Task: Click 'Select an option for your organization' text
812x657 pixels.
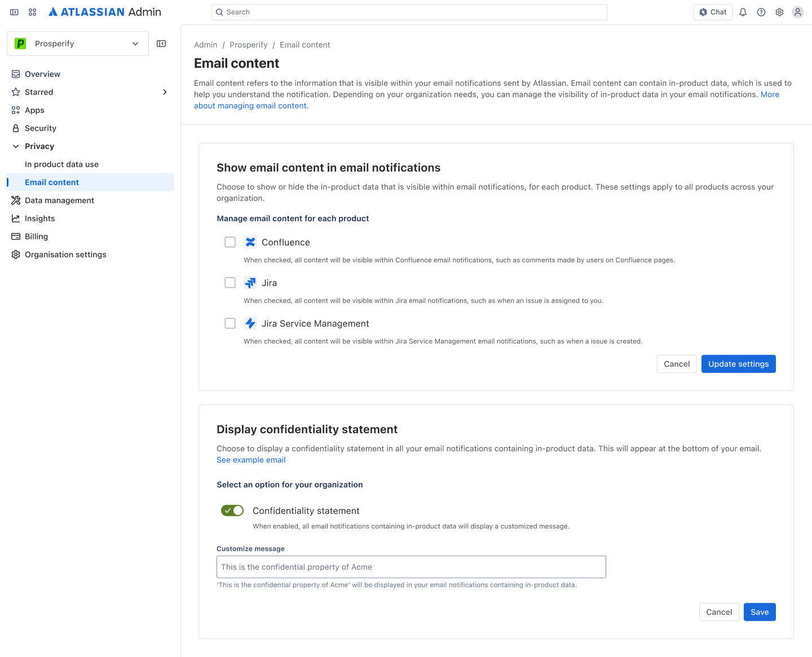Action: (x=290, y=484)
